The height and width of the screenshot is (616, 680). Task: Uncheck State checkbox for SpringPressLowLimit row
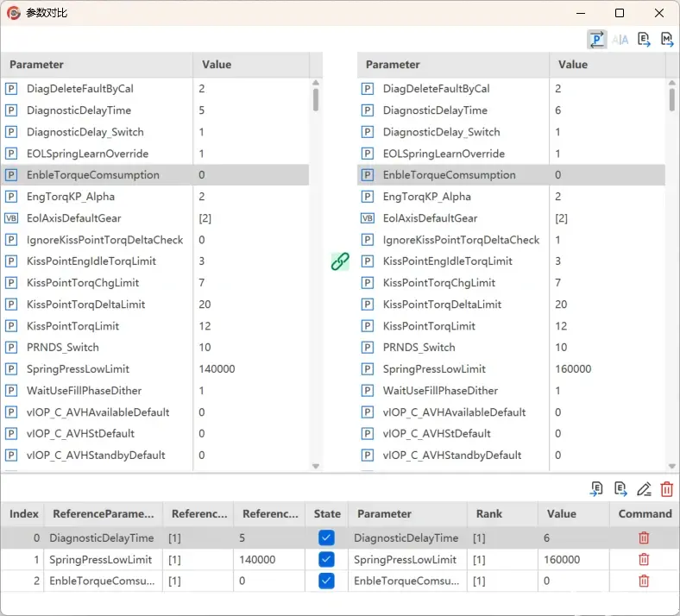pos(326,559)
